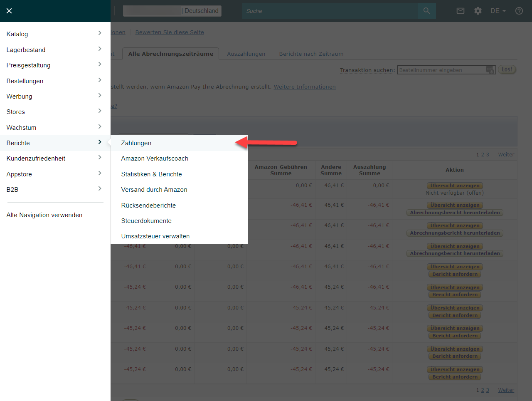Open the messages envelope icon

(x=461, y=11)
